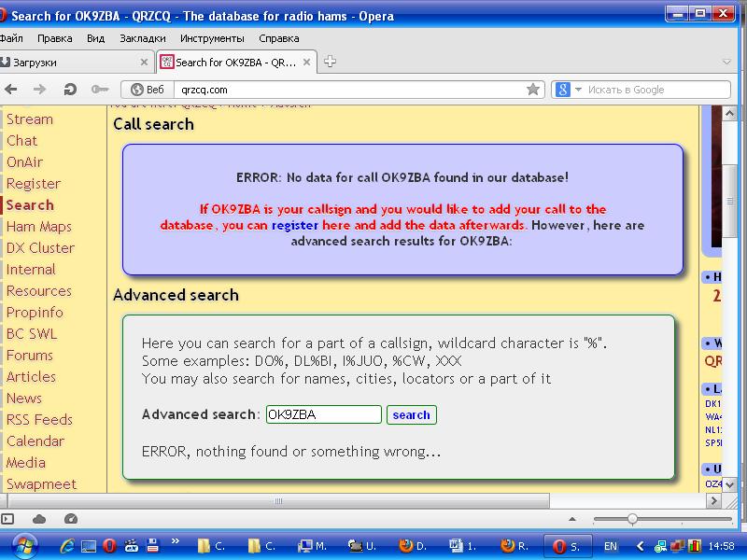Viewport: 747px width, 560px height.
Task: Open the Register sidebar link
Action: pyautogui.click(x=34, y=183)
